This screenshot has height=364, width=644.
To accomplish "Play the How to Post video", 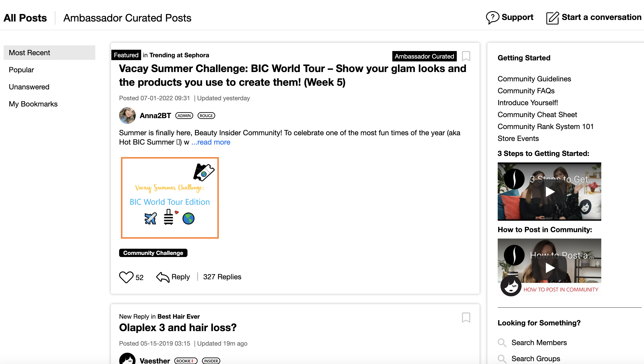I will pyautogui.click(x=549, y=268).
